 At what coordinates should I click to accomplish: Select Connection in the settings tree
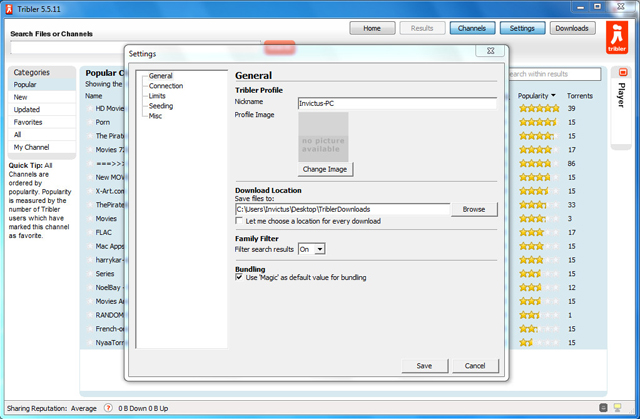coord(166,86)
